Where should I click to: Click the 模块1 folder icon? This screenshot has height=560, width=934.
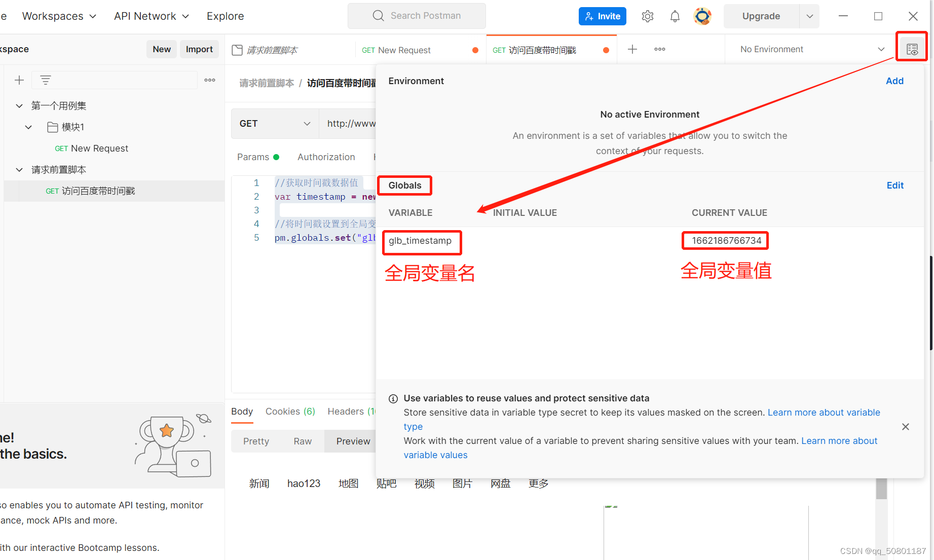pos(52,127)
